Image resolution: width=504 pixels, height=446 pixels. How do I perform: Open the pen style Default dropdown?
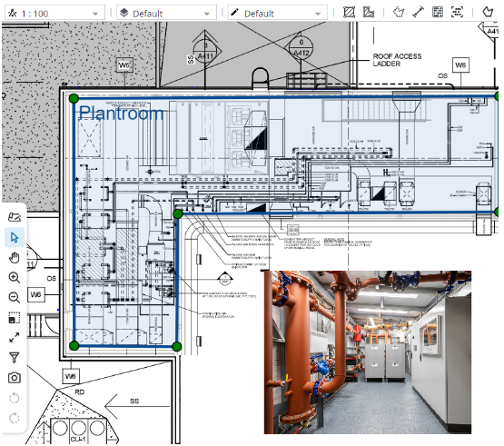(277, 14)
